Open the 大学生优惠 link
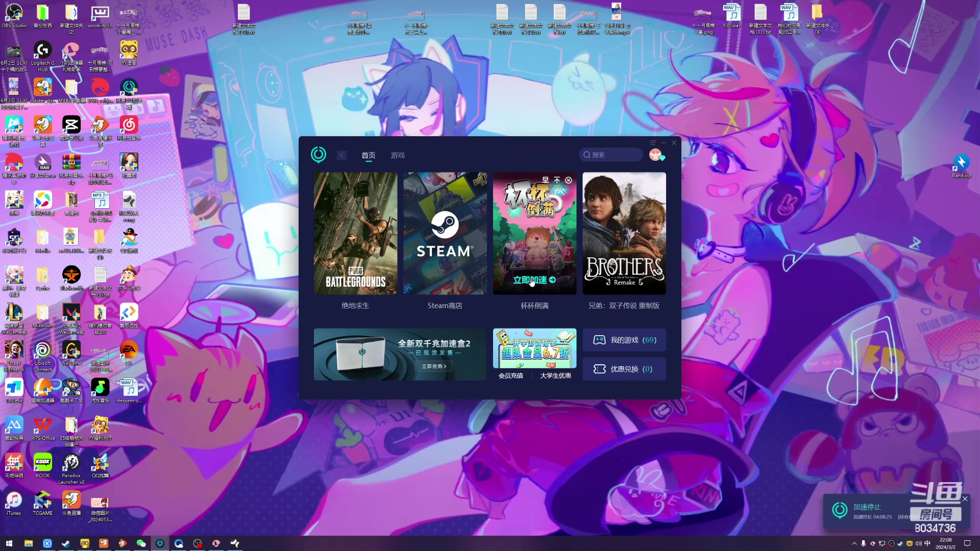 pos(555,375)
